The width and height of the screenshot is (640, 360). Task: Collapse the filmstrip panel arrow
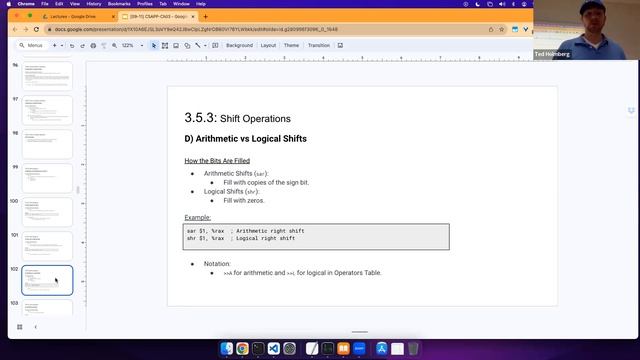coord(36,327)
